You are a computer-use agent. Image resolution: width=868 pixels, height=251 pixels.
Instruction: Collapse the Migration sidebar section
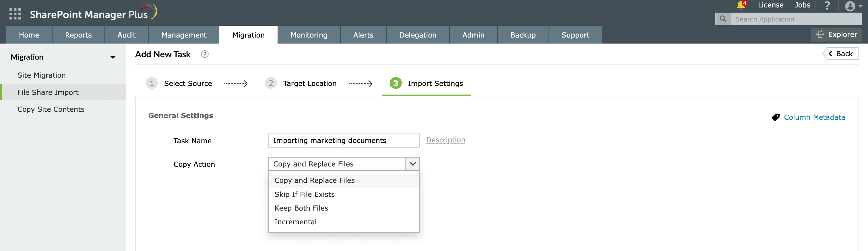coord(113,57)
